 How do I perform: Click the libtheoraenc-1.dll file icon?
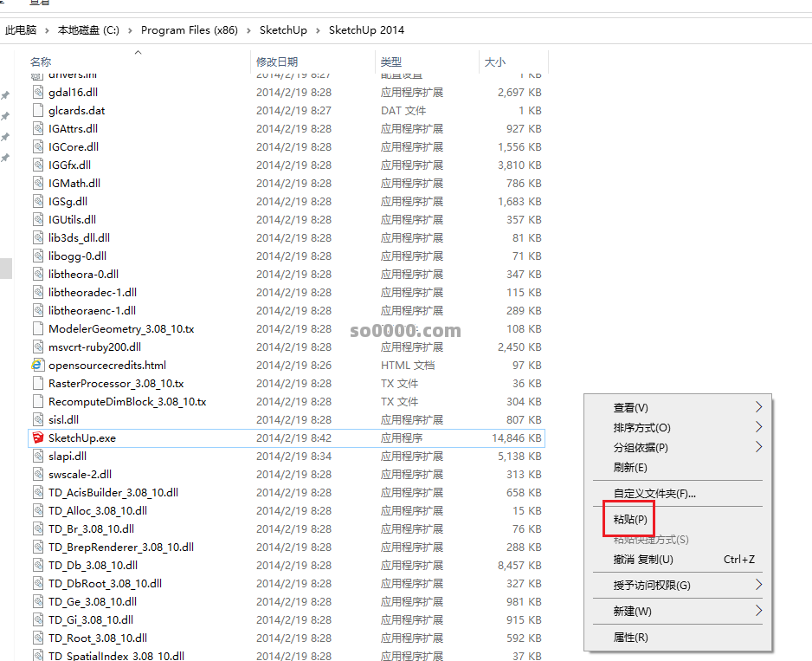pyautogui.click(x=38, y=310)
